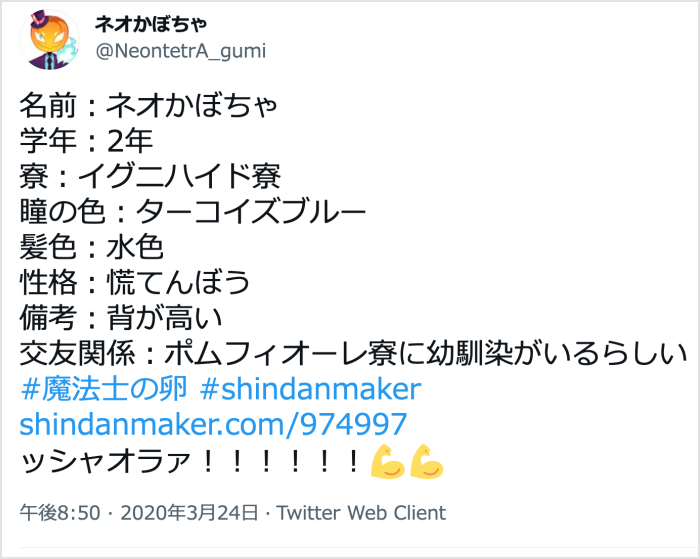The width and height of the screenshot is (700, 559).
Task: Open the #魔法士の卵 hashtag
Action: [103, 389]
